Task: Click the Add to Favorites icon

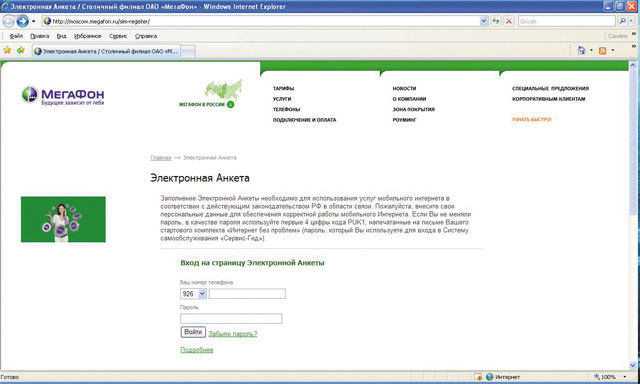Action: pos(20,50)
